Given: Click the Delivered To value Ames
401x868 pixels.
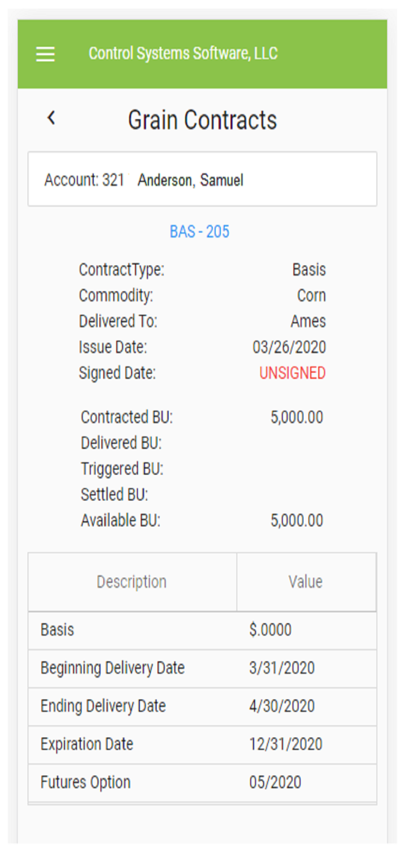Looking at the screenshot, I should coord(308,321).
